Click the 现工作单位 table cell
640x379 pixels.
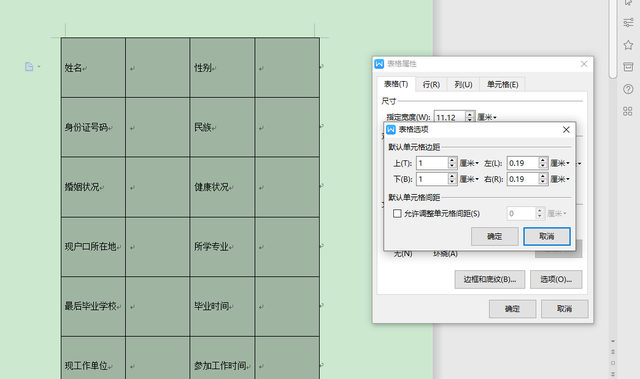click(x=93, y=358)
